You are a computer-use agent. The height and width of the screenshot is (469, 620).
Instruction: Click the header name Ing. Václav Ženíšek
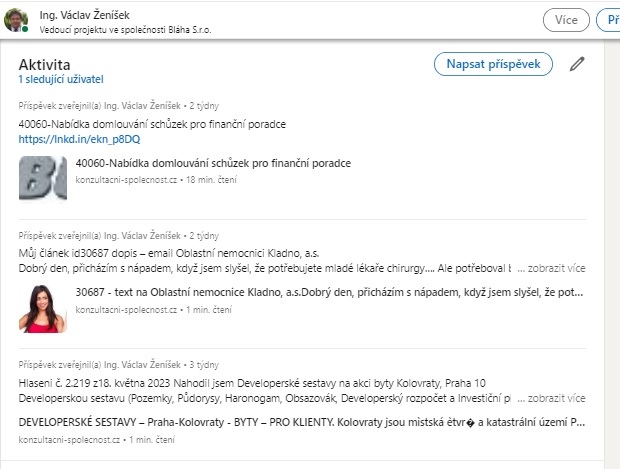[84, 15]
